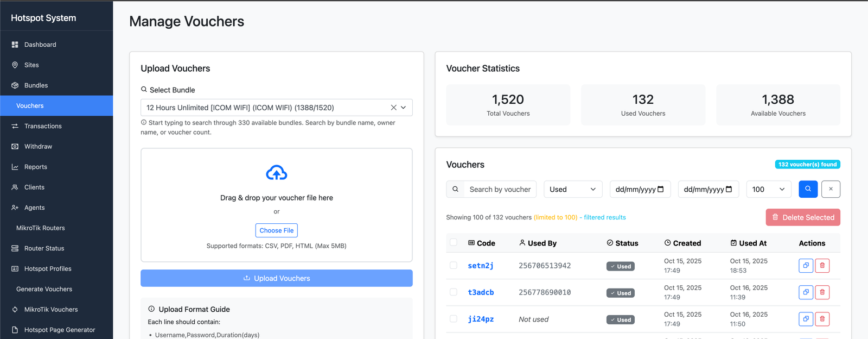Image resolution: width=868 pixels, height=339 pixels.
Task: Click the Used By column header
Action: click(x=538, y=243)
